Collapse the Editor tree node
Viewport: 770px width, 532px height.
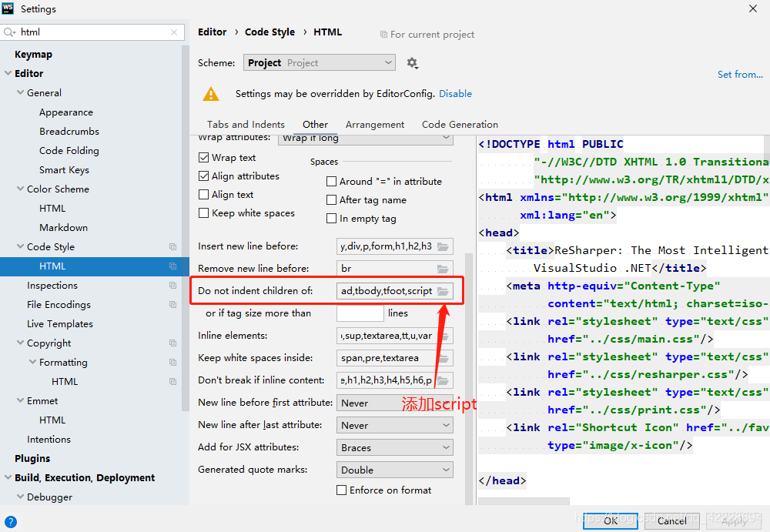(x=8, y=73)
